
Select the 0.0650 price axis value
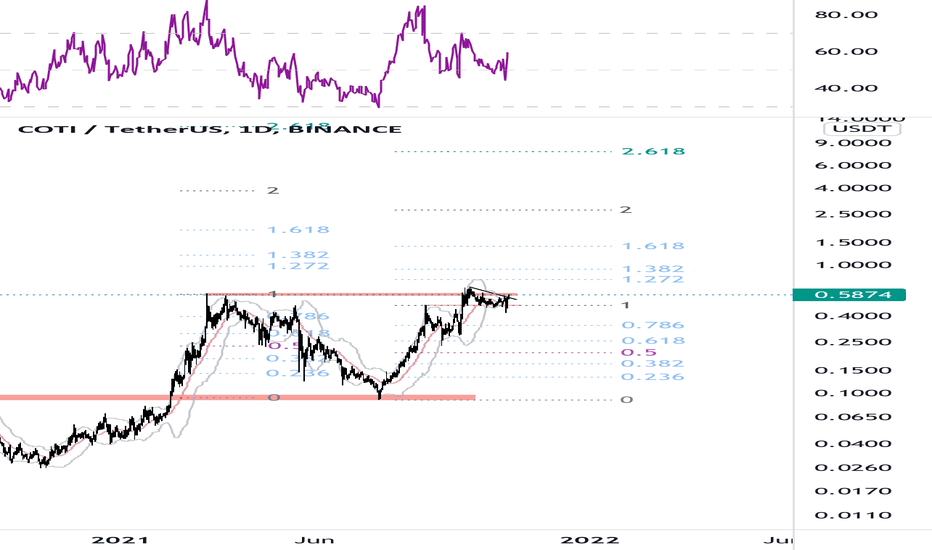853,417
